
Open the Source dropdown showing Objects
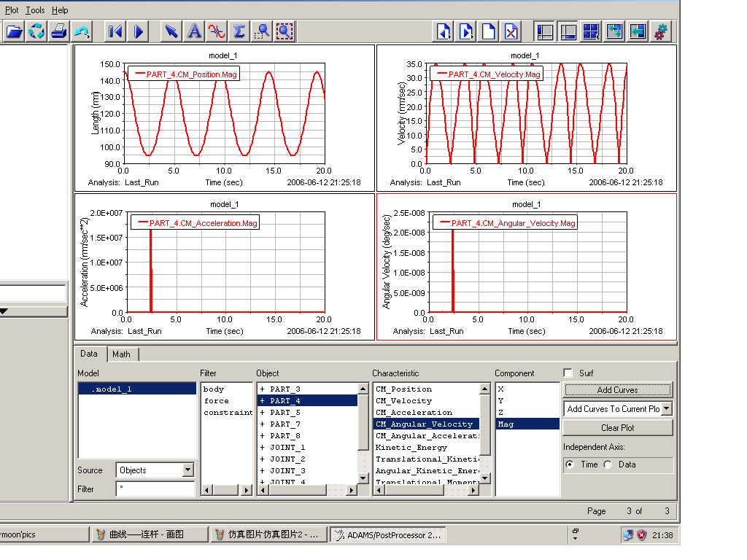pyautogui.click(x=187, y=470)
